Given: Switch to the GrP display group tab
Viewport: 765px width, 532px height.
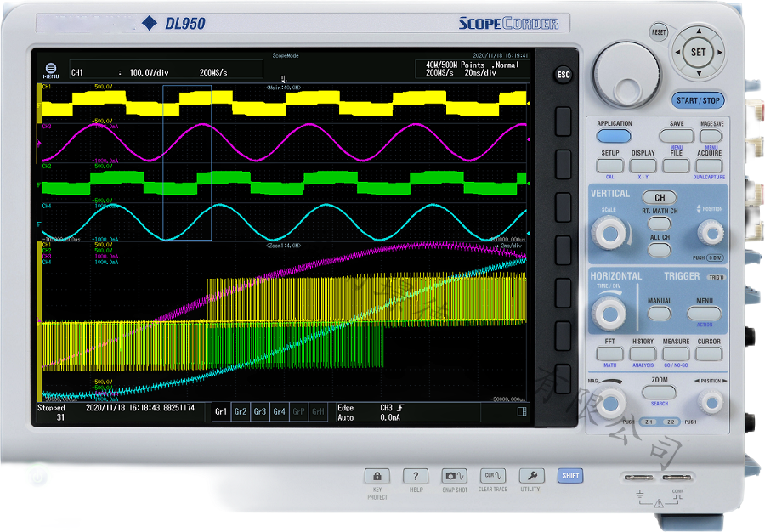Looking at the screenshot, I should pyautogui.click(x=298, y=412).
